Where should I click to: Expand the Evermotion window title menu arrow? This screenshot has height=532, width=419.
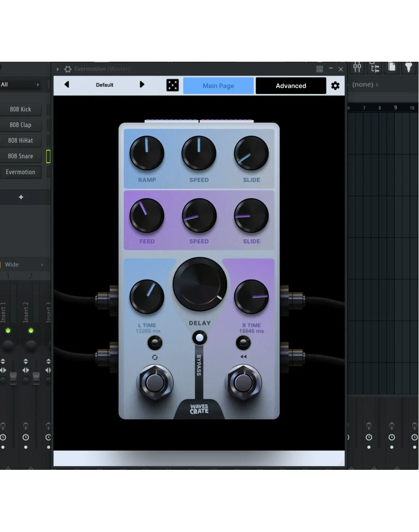58,69
